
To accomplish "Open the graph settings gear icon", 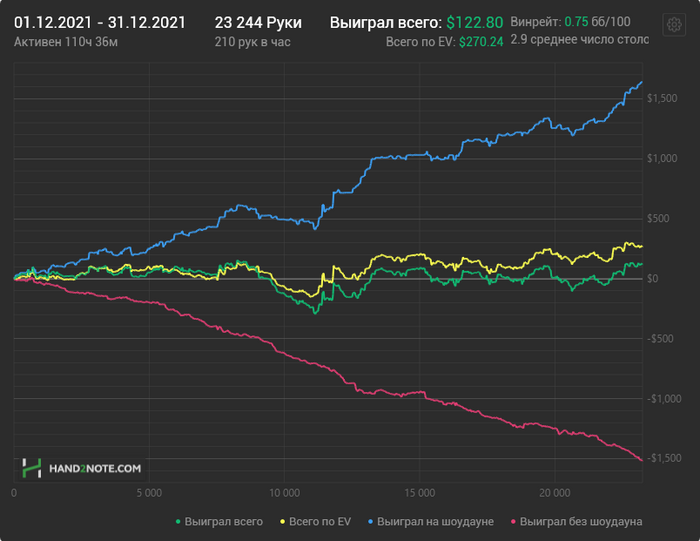I will (x=674, y=25).
